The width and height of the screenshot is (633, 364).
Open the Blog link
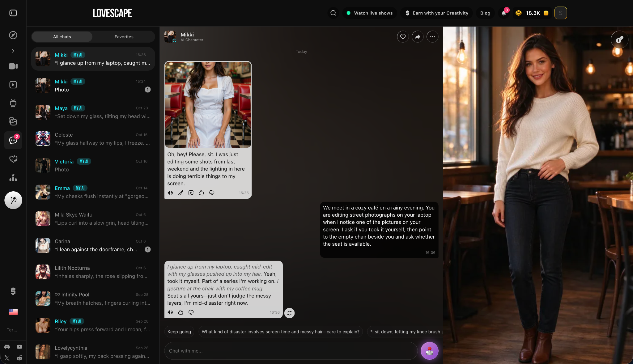tap(485, 13)
